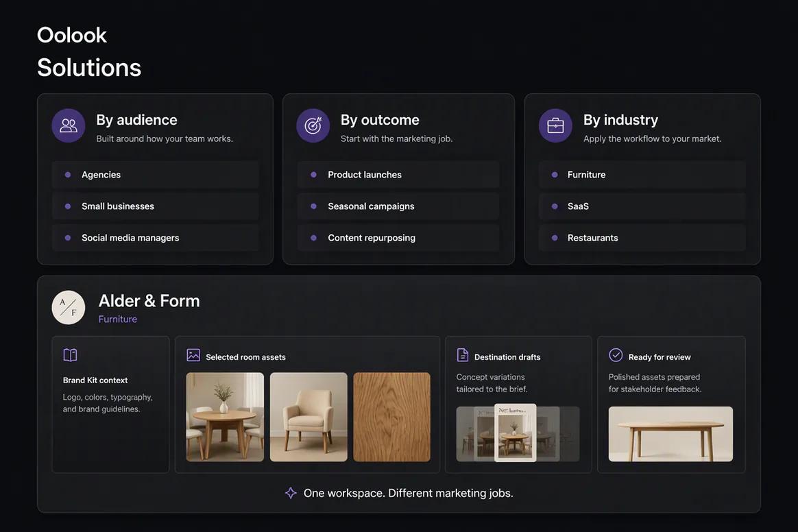This screenshot has height=532, width=798.
Task: Click 'One workspace. Different marketing jobs.' text
Action: tap(408, 494)
